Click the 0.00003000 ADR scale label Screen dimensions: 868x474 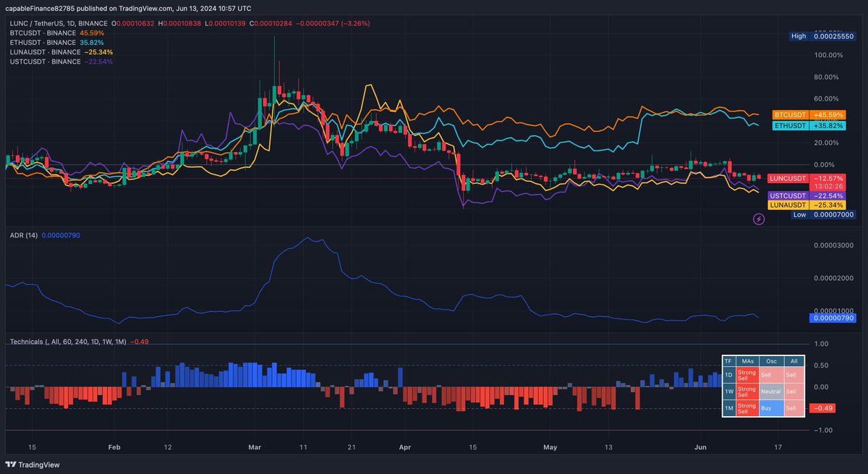pos(834,245)
